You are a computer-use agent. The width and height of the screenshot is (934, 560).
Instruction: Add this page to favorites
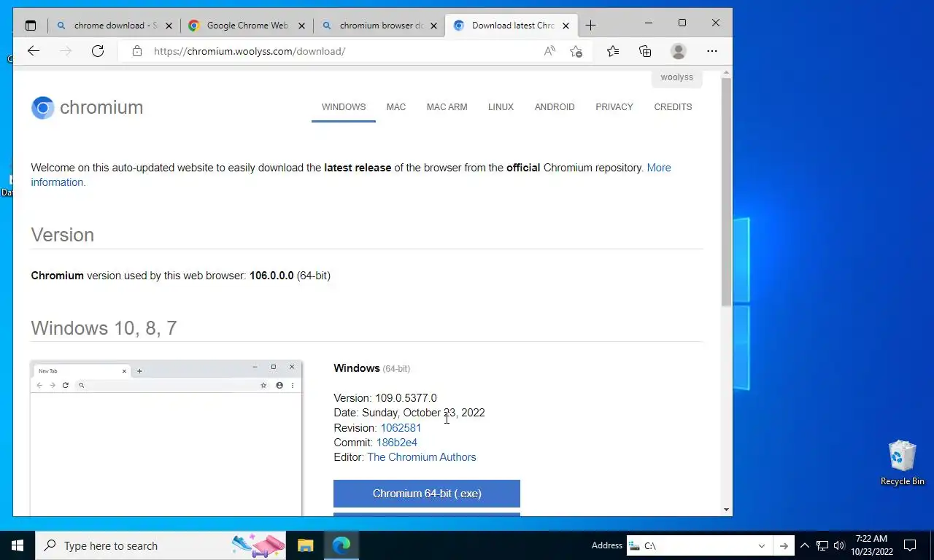point(576,51)
